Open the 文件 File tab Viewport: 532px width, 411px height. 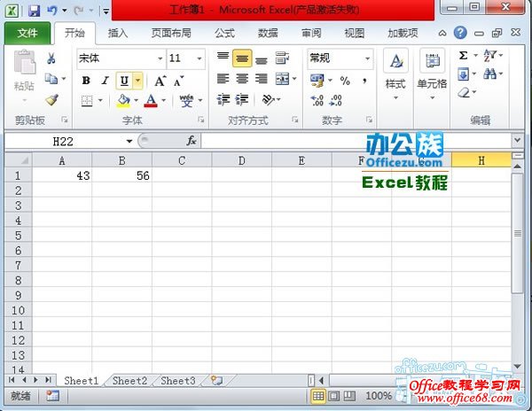(27, 33)
